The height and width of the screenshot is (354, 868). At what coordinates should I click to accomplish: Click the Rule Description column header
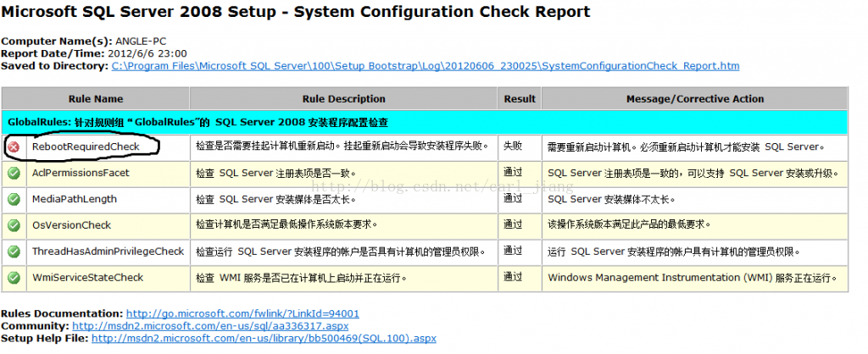(344, 99)
